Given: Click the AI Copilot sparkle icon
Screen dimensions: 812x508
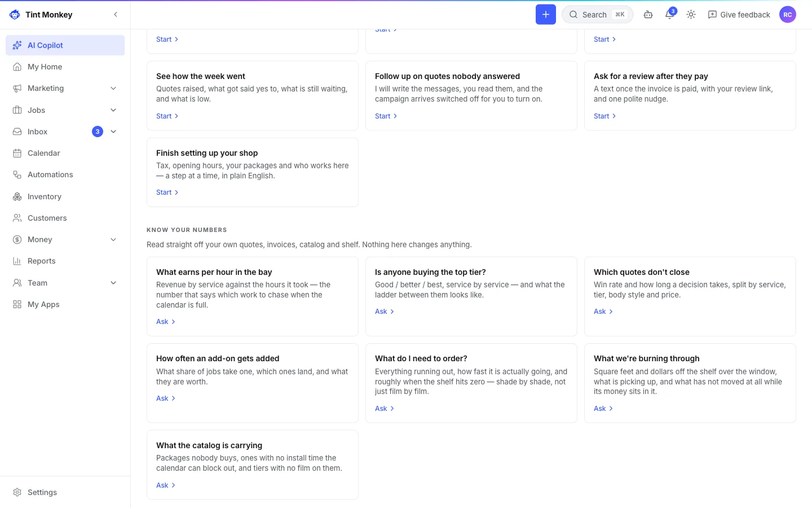Looking at the screenshot, I should point(17,45).
